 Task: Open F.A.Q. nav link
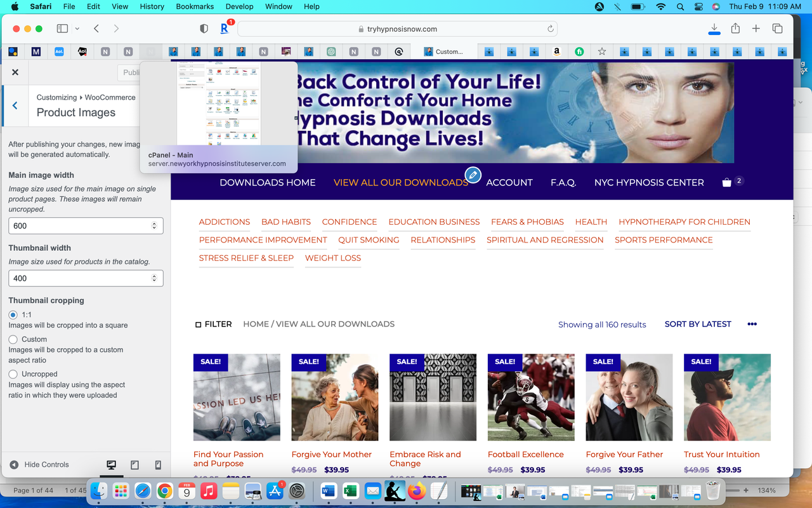(x=563, y=182)
